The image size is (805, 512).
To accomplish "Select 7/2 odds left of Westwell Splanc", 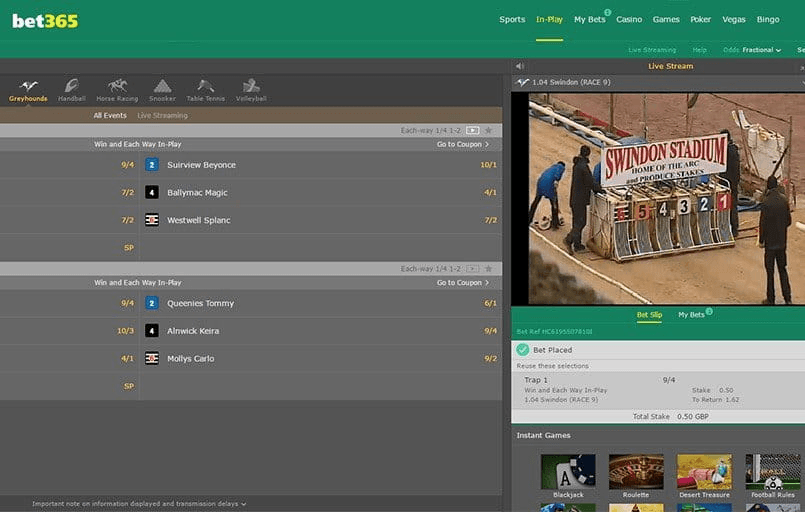I will pos(127,220).
